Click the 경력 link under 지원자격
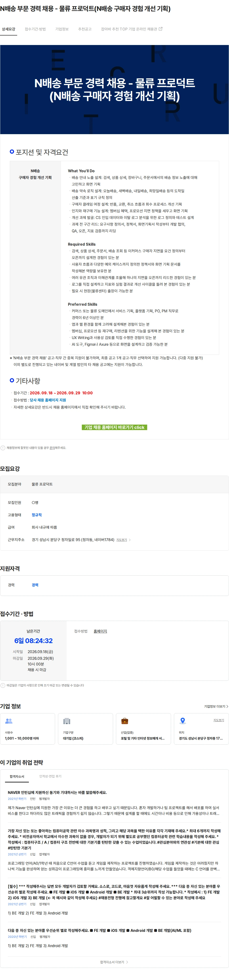The height and width of the screenshot is (980, 229). point(35,585)
